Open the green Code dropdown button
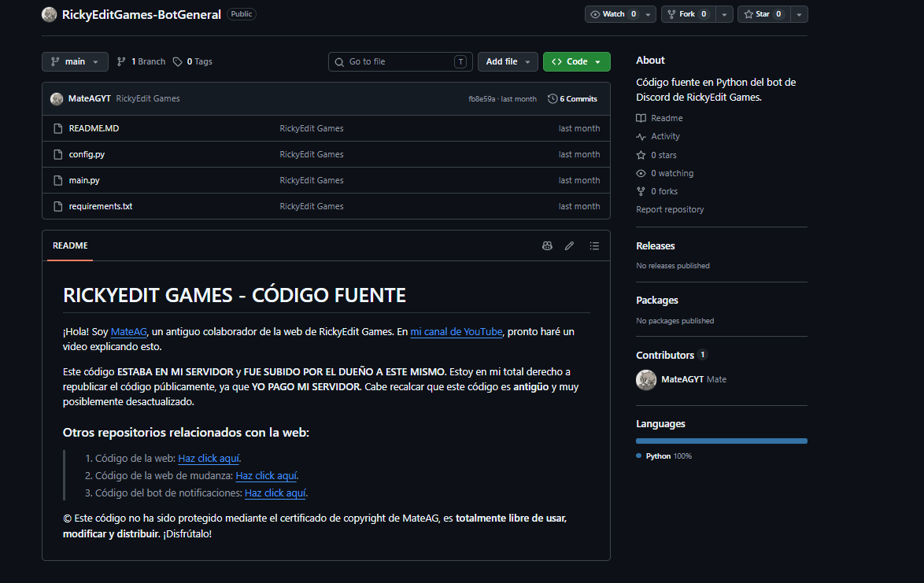Viewport: 924px width, 583px height. coord(576,62)
